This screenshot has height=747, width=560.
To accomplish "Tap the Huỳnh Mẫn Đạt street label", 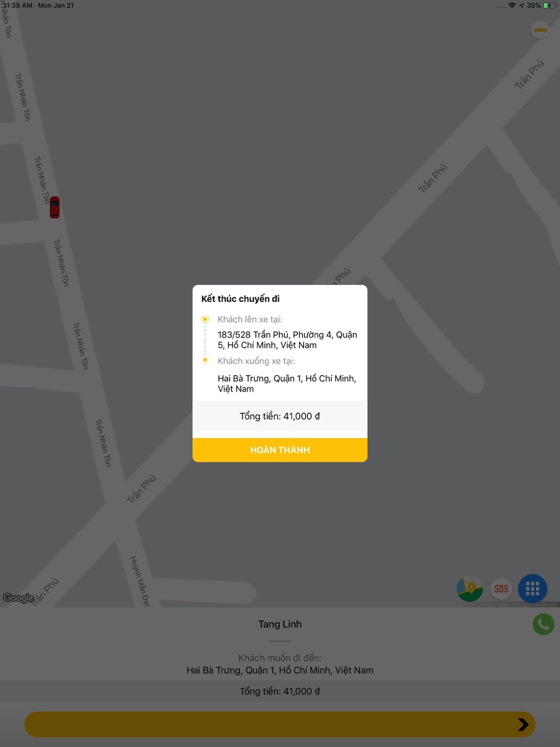I will [140, 581].
